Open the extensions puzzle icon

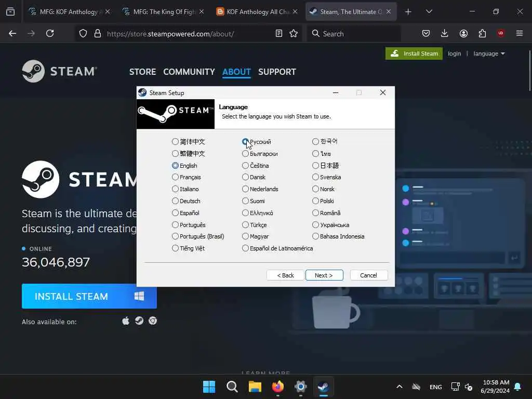click(x=482, y=33)
